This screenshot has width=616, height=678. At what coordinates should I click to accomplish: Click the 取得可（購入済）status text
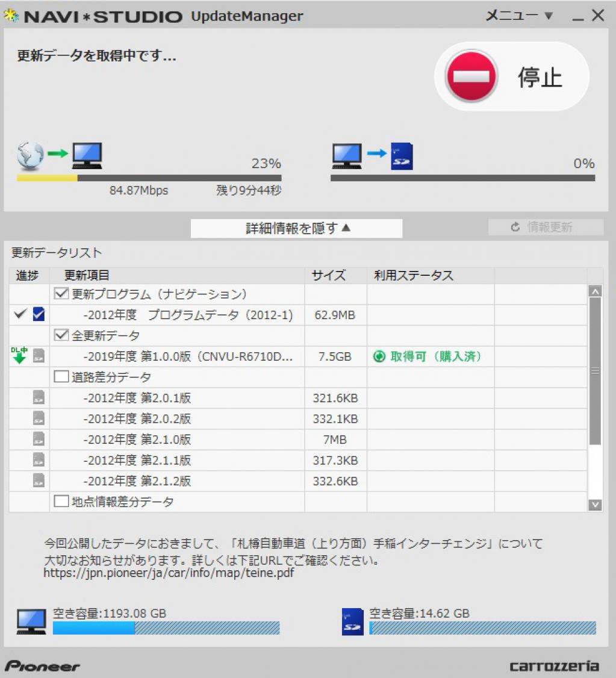[x=436, y=356]
